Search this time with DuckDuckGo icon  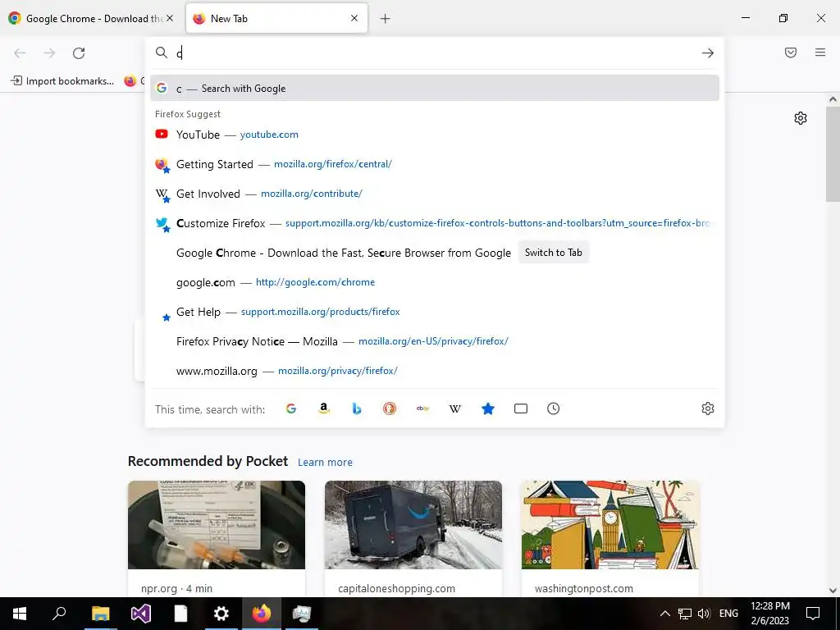coord(390,409)
